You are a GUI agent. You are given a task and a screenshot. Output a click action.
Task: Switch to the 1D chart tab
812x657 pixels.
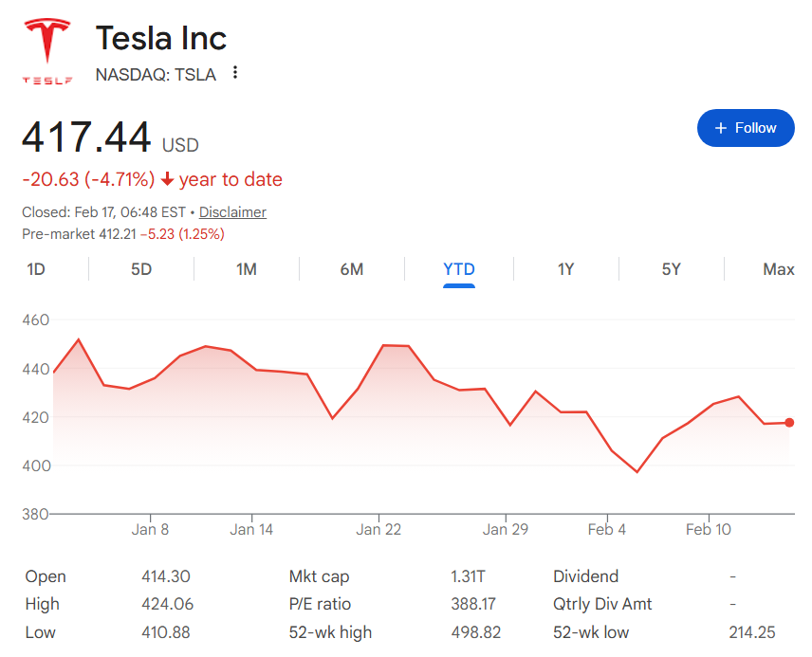click(x=35, y=269)
